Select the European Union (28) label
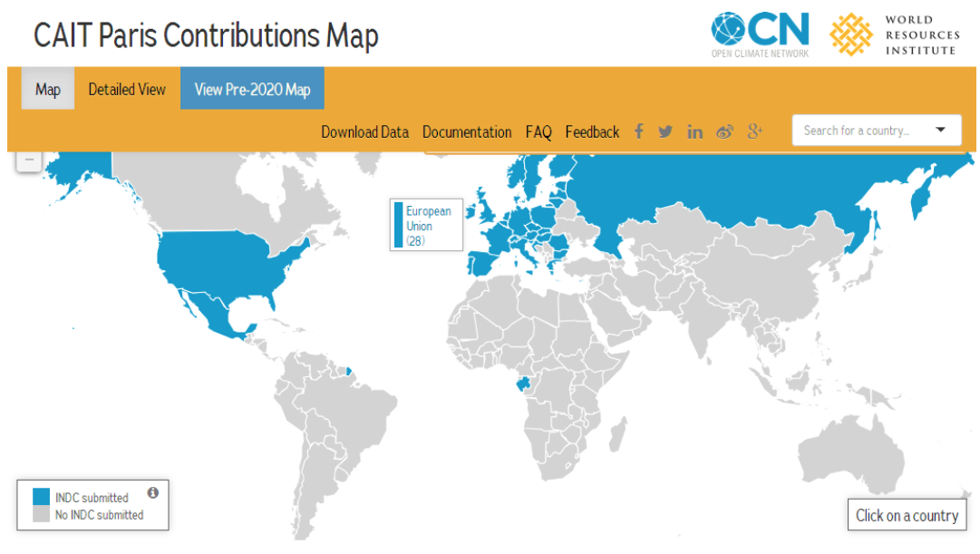Viewport: 980px width, 554px height. [427, 226]
